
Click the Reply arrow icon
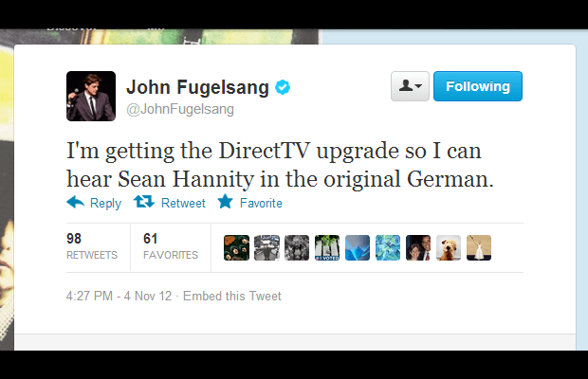point(75,202)
